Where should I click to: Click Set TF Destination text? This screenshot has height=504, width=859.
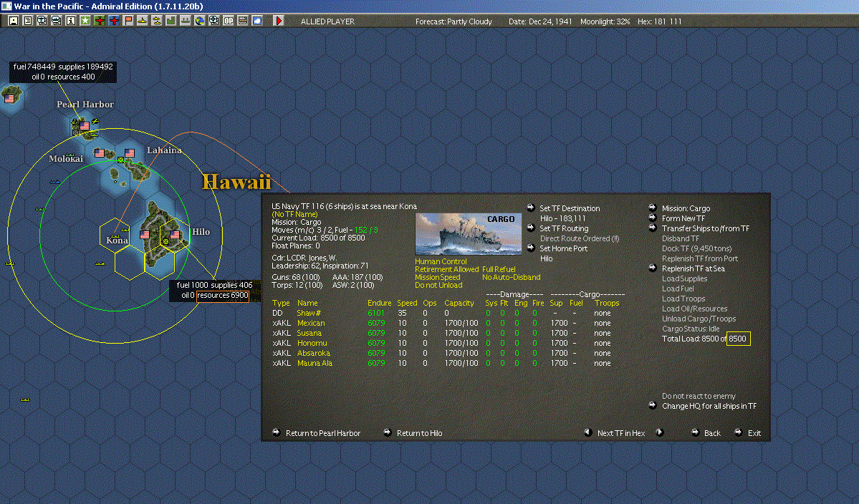[569, 208]
